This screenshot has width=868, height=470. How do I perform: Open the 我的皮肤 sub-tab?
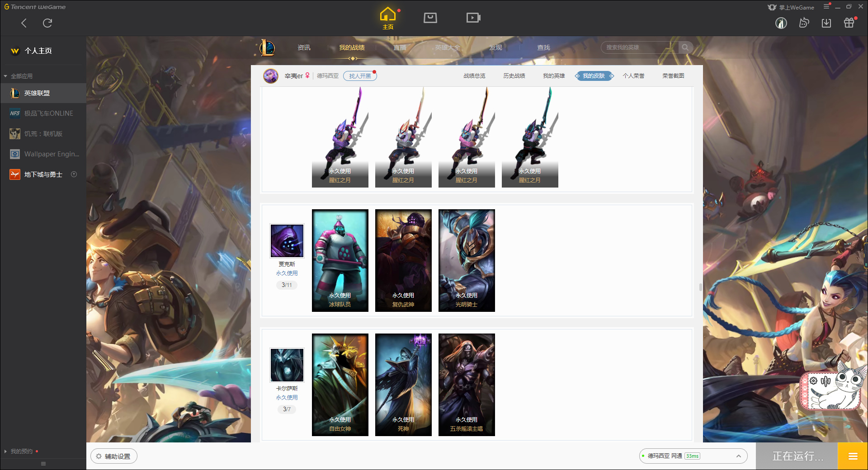click(x=594, y=76)
